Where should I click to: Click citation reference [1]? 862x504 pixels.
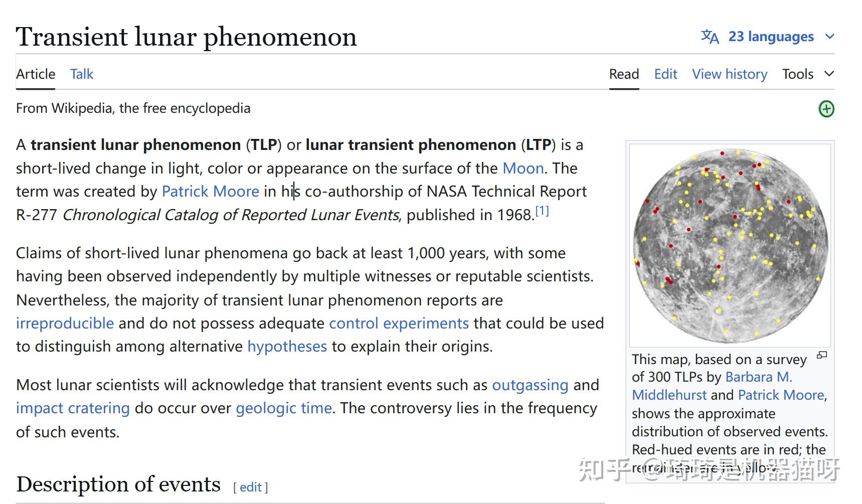pyautogui.click(x=542, y=210)
